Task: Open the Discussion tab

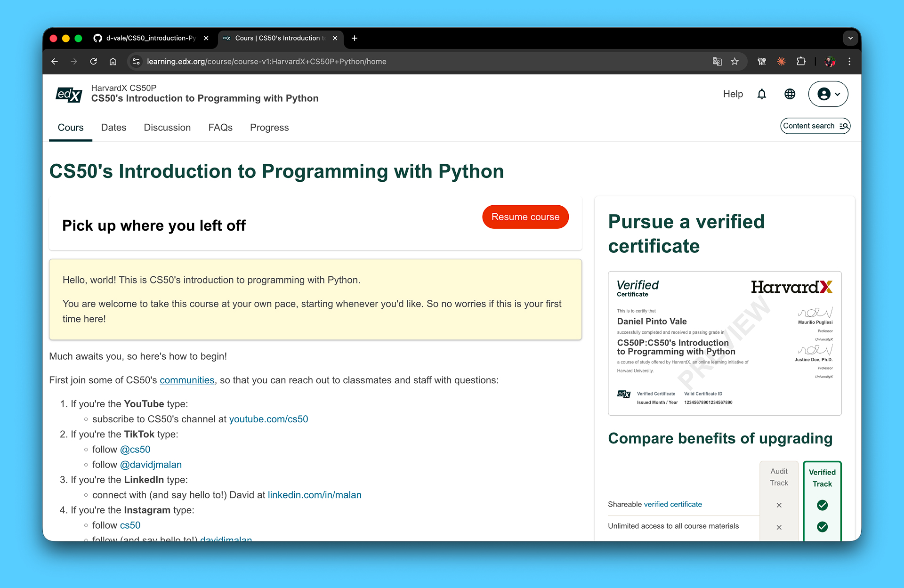Action: click(x=167, y=128)
